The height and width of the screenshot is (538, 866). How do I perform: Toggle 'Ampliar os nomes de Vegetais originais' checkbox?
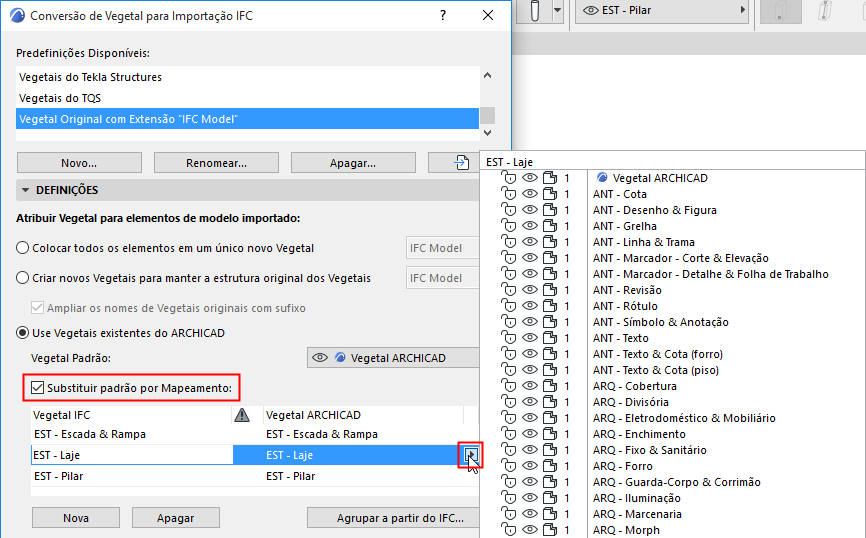click(x=37, y=308)
